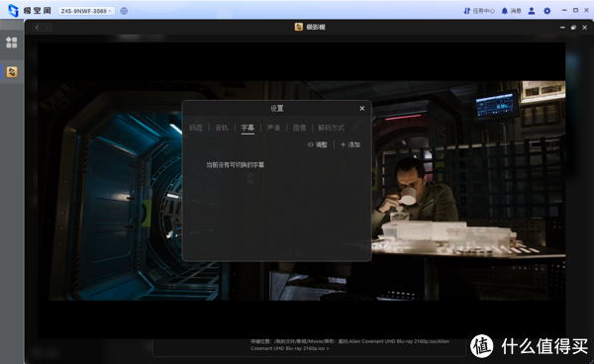Restore the 极影视 window size

point(573,28)
